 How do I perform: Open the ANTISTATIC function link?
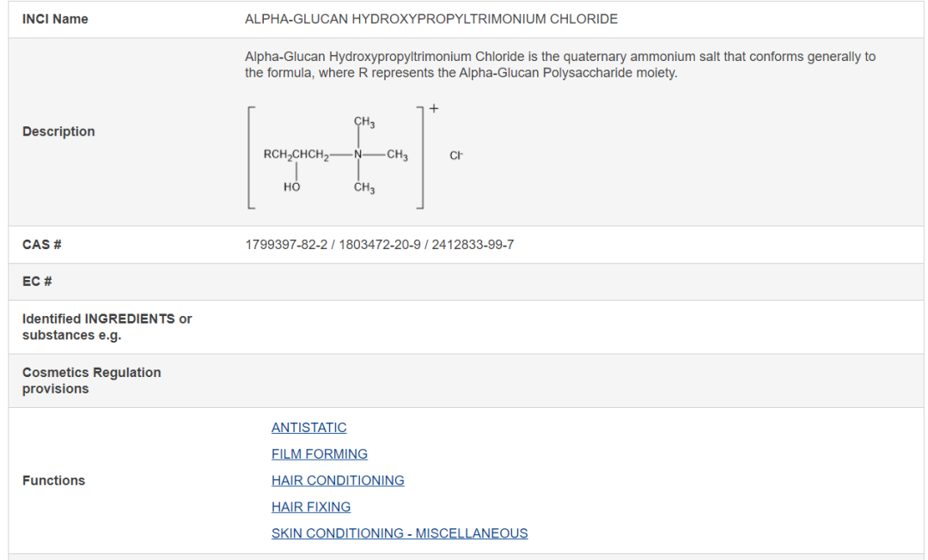(309, 428)
